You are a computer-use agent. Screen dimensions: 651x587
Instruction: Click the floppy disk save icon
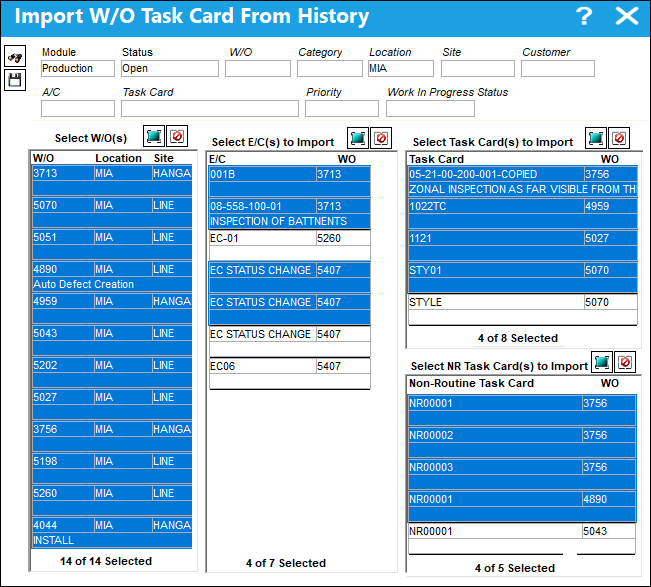click(x=15, y=80)
